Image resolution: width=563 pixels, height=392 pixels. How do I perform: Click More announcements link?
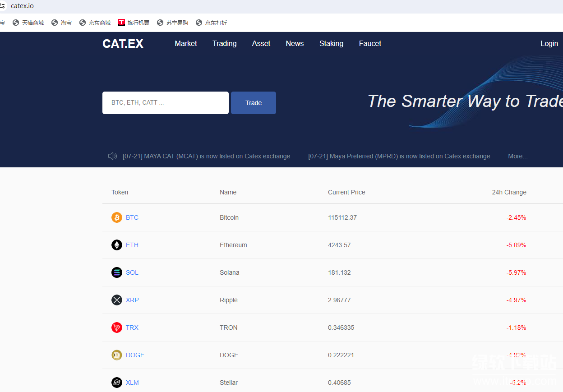[x=517, y=156]
